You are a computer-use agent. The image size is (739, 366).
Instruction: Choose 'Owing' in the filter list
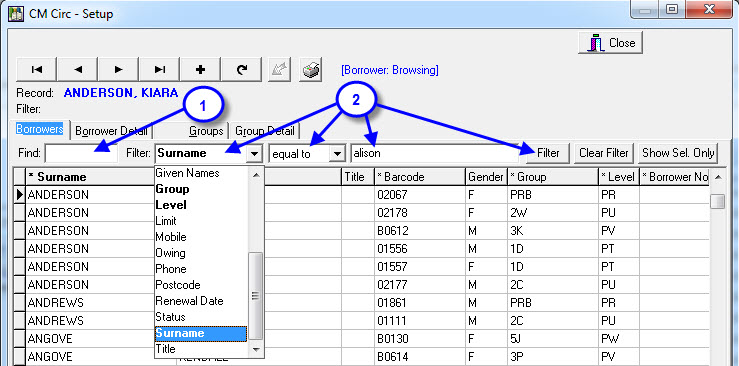click(201, 253)
